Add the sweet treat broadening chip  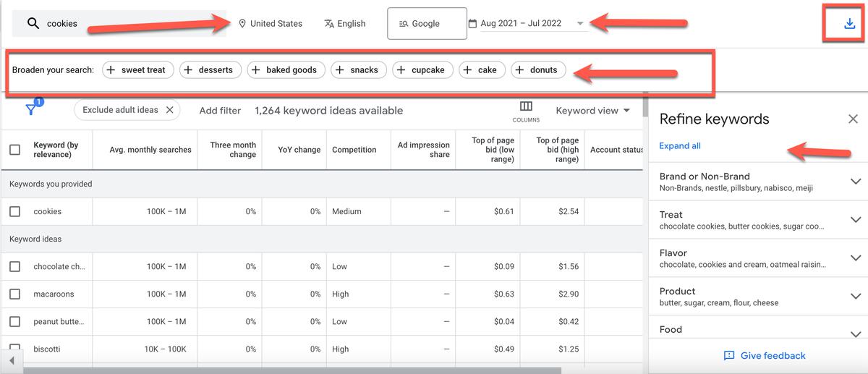point(137,70)
